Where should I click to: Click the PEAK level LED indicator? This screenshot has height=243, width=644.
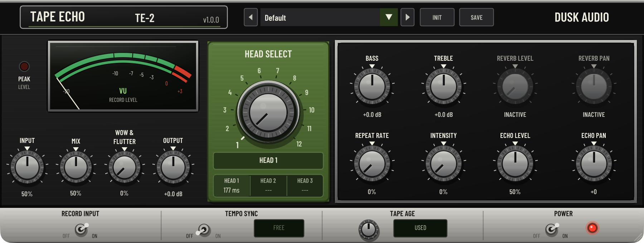coord(24,66)
